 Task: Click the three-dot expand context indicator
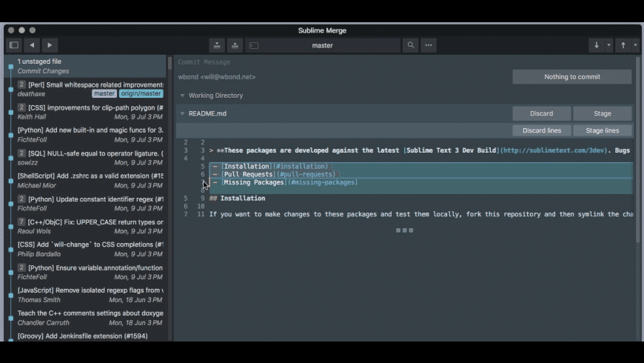(x=405, y=230)
